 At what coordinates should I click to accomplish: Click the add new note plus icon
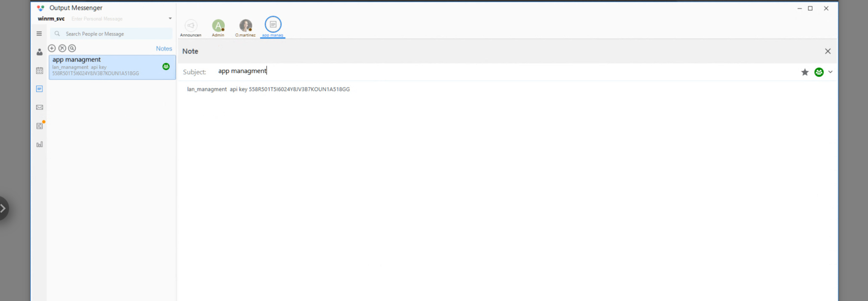pyautogui.click(x=52, y=48)
